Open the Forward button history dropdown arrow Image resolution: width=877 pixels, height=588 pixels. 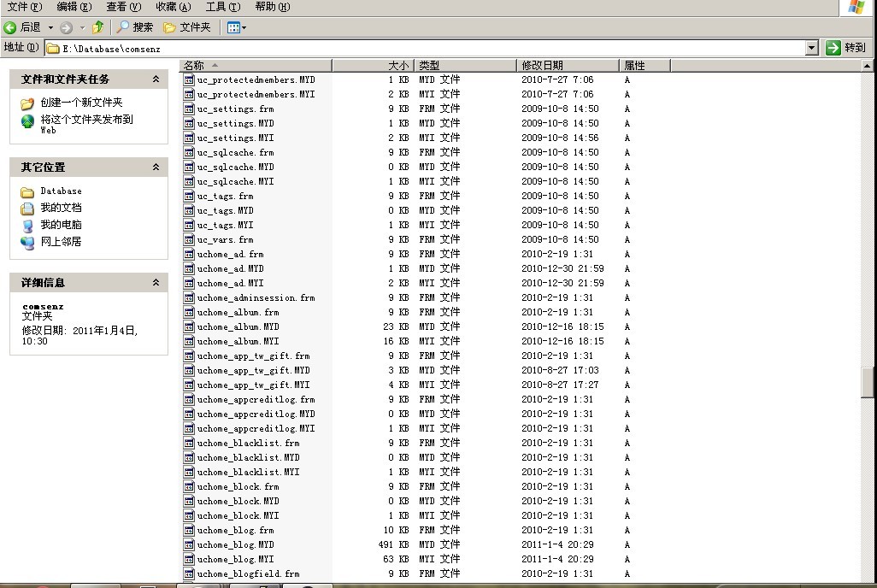(x=82, y=27)
